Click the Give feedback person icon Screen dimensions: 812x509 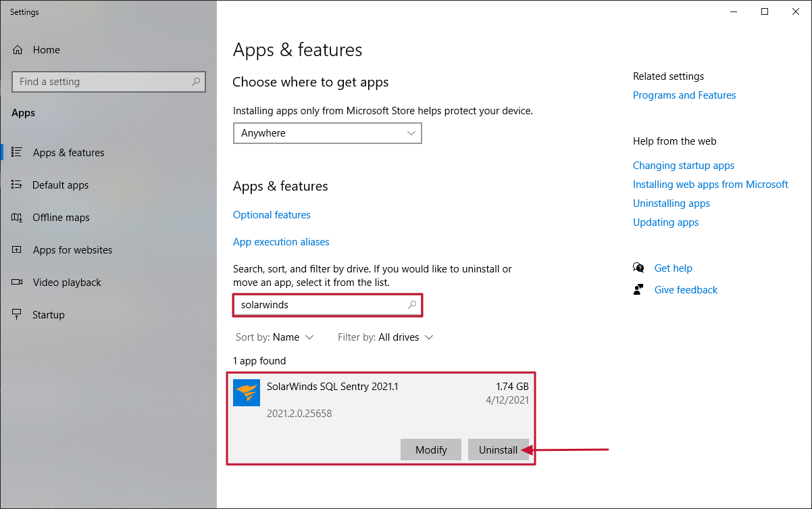638,290
